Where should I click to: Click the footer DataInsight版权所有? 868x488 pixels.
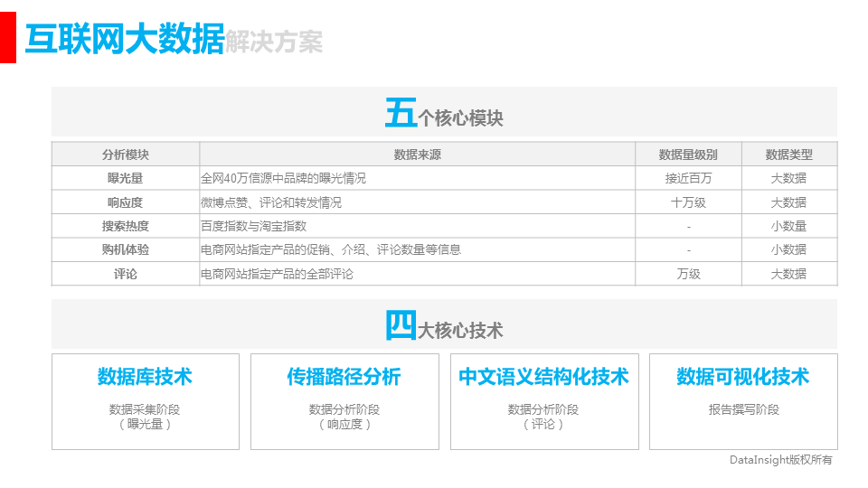[780, 460]
